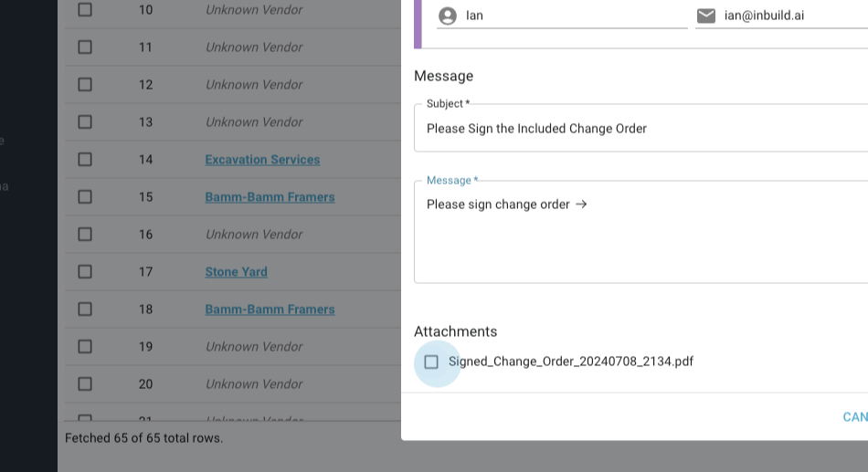
Task: Check the row 10 checkbox
Action: 85,10
